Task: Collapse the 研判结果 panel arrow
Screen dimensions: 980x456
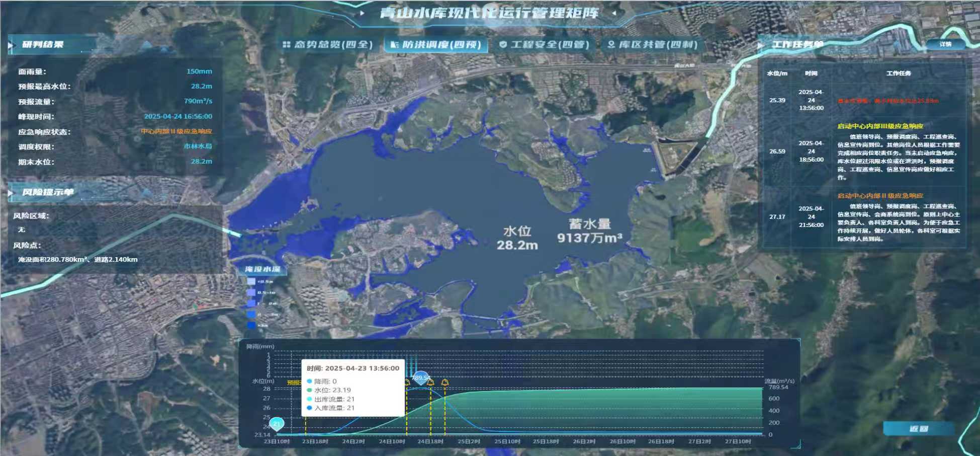Action: click(11, 45)
